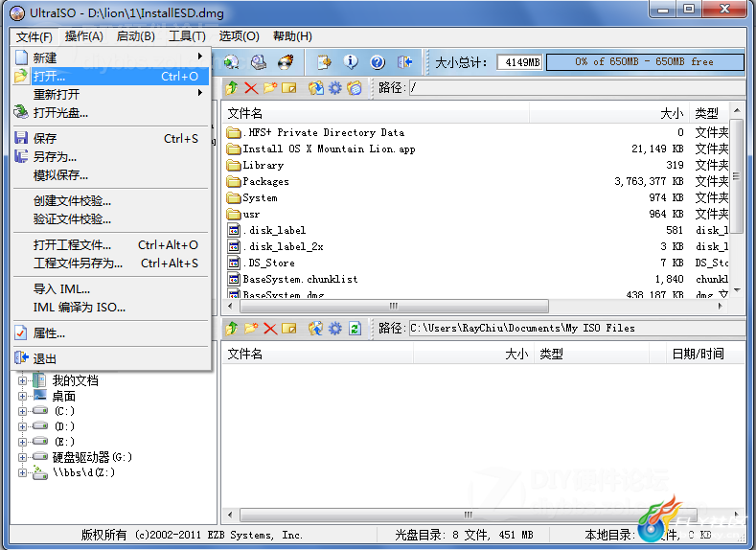756x550 pixels.
Task: Select the BaseSystem.chunklist file row
Action: pyautogui.click(x=476, y=279)
